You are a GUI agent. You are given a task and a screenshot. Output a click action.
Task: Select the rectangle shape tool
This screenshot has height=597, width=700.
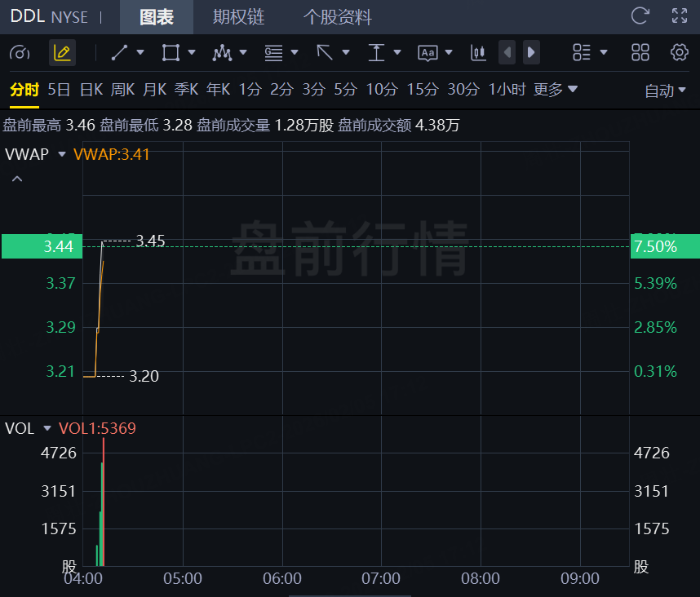point(171,53)
